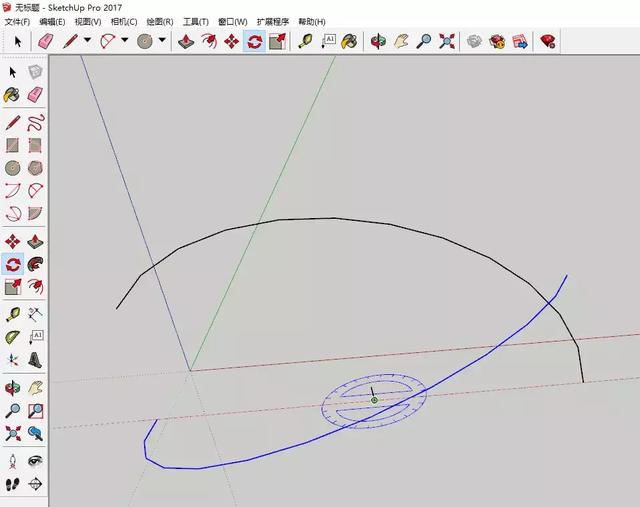
Task: Pick the Line pencil tool in the top toolbar
Action: [x=70, y=41]
